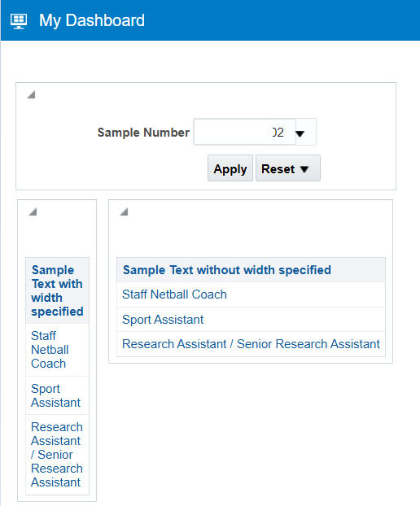
Task: Collapse the Sample Number prompt section
Action: click(x=31, y=94)
